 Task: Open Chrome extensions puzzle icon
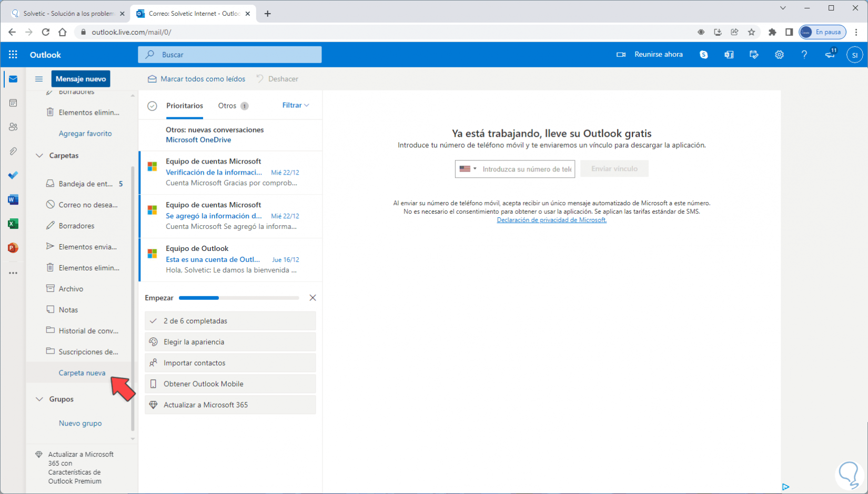point(772,32)
